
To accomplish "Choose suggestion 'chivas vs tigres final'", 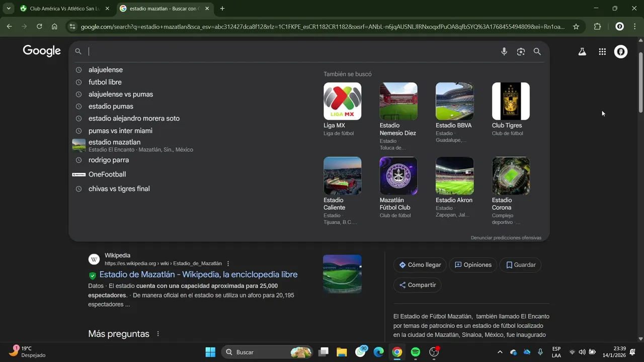I will 119,189.
